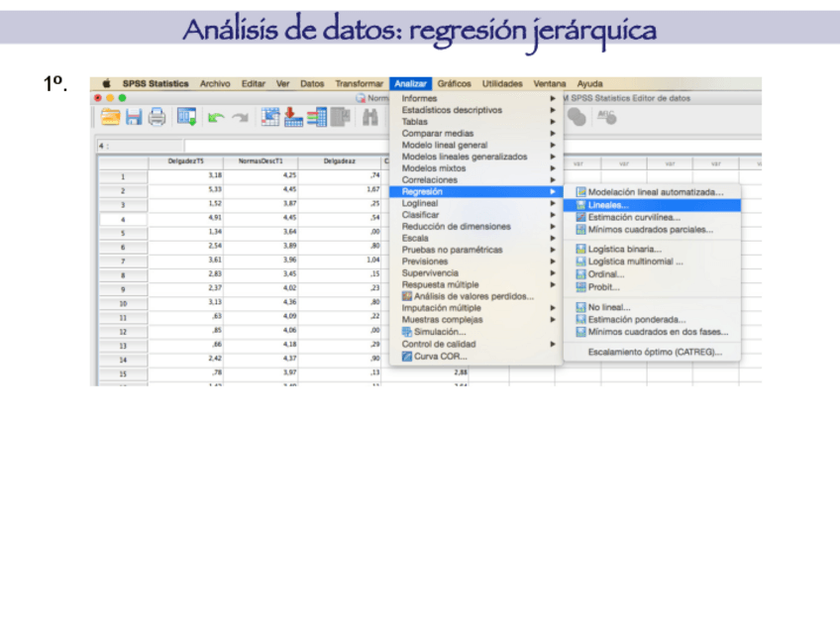Viewport: 840px width, 630px height.
Task: Open the Gráficos menu
Action: pos(454,84)
